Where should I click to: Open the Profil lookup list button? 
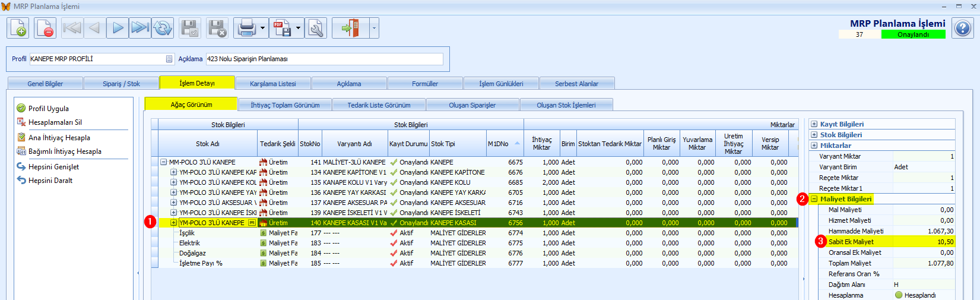tap(169, 59)
